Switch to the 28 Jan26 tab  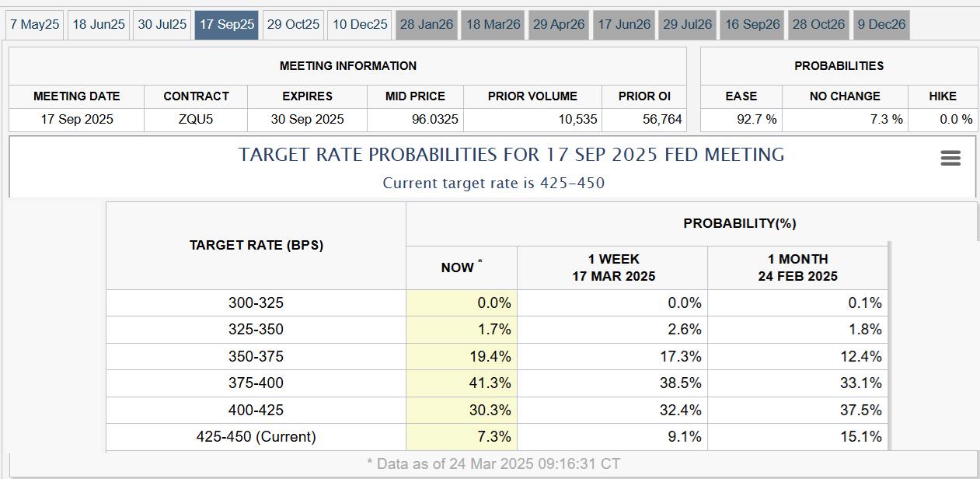[x=427, y=25]
